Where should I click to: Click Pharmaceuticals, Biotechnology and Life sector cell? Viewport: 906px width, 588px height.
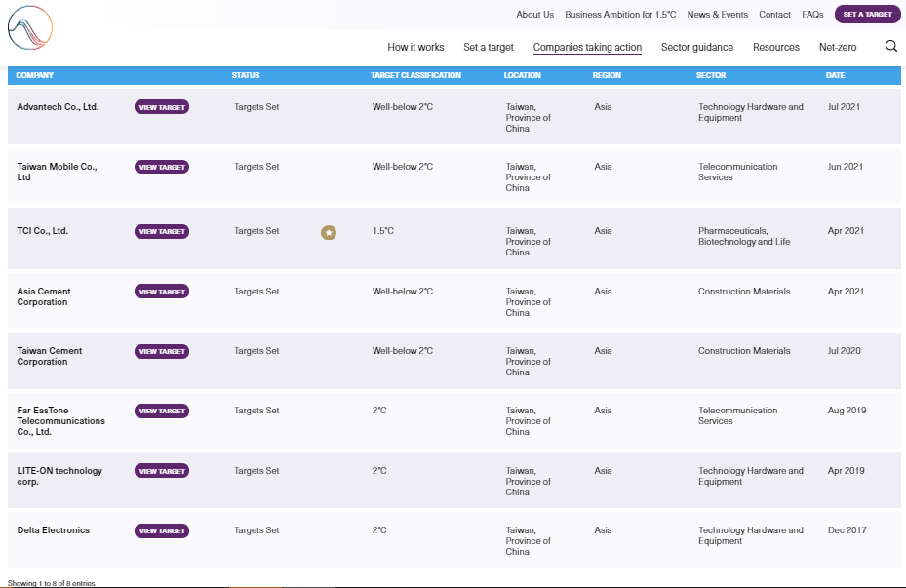(744, 236)
